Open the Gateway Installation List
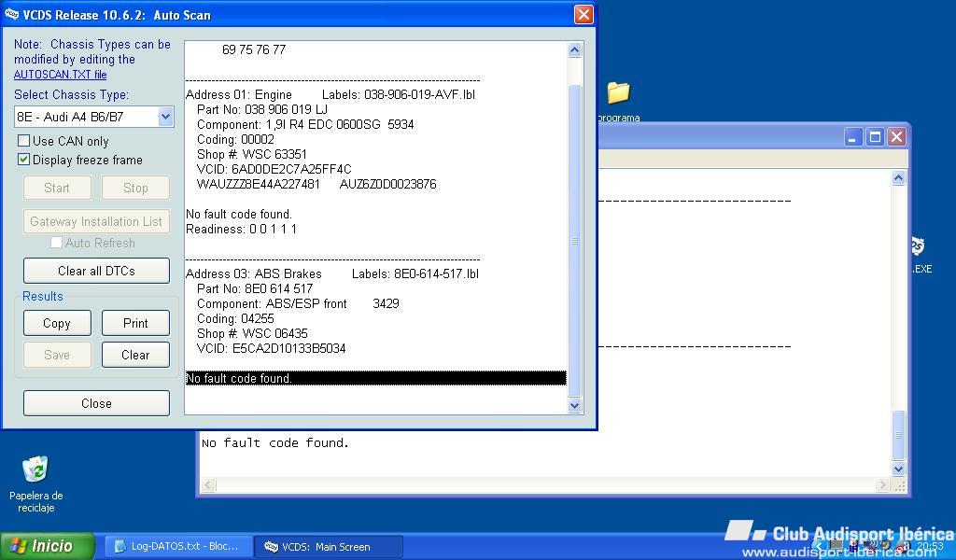956x560 pixels. coord(96,221)
